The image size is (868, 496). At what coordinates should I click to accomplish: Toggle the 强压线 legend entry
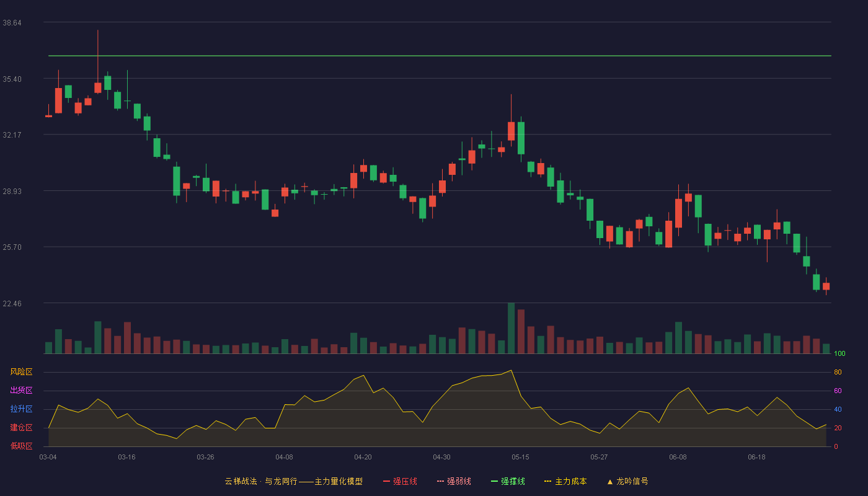click(400, 481)
